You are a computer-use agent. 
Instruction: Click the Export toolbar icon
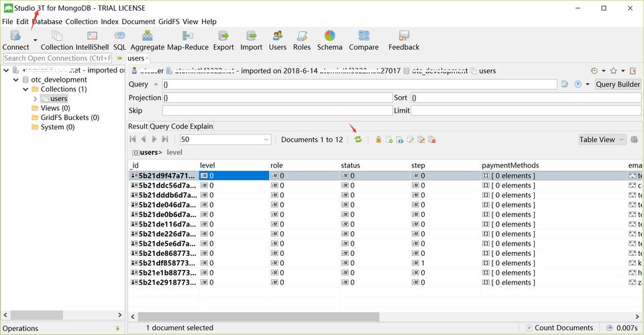point(223,36)
